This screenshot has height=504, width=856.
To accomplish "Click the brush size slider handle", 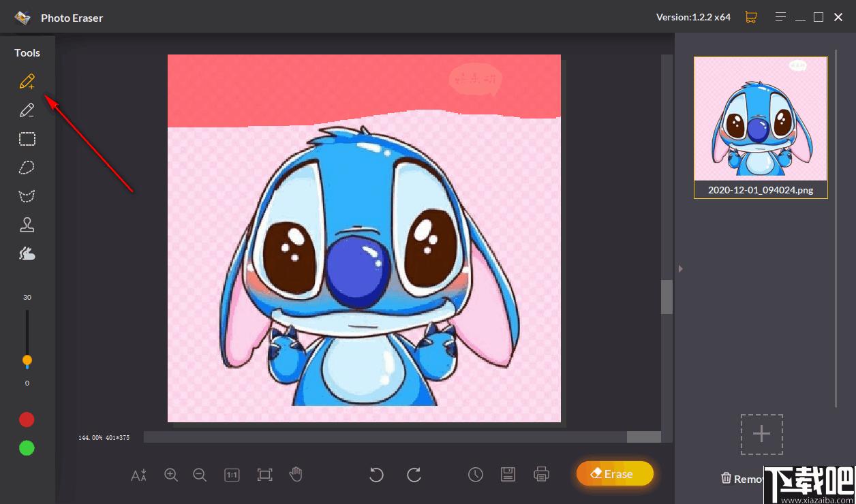I will [27, 360].
